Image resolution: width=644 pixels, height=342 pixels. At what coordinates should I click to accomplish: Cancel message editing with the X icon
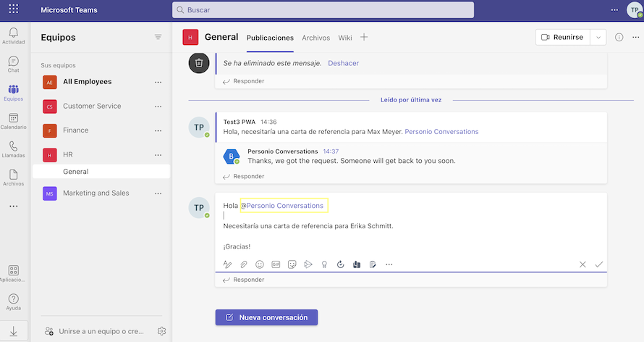[582, 264]
